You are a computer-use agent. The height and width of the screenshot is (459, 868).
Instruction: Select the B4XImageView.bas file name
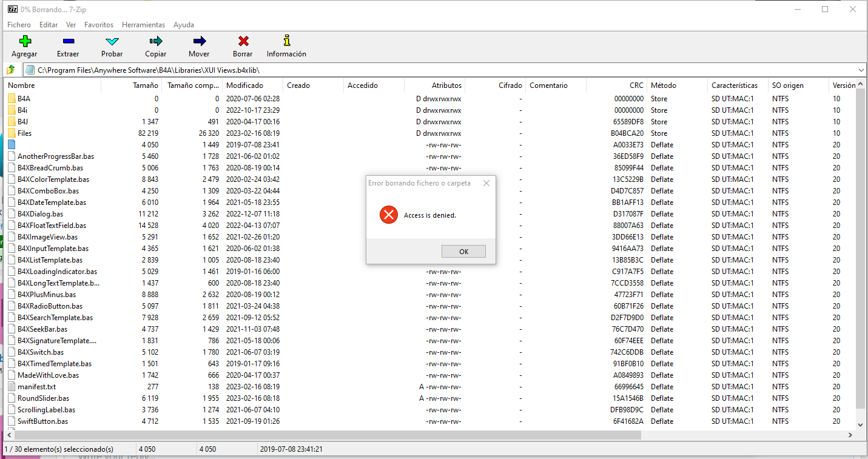point(47,236)
